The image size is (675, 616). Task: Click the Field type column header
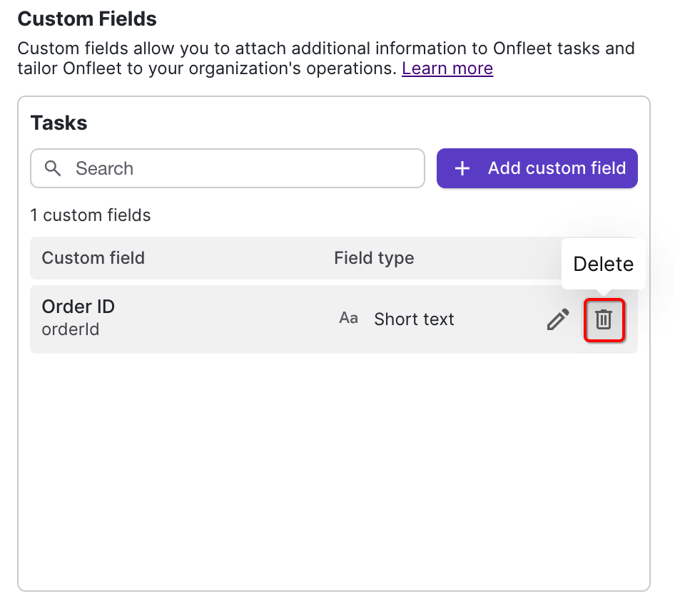(374, 257)
